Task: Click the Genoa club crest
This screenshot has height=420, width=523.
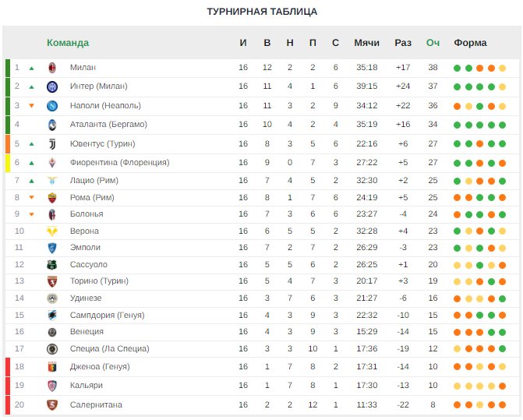Action: coord(52,367)
